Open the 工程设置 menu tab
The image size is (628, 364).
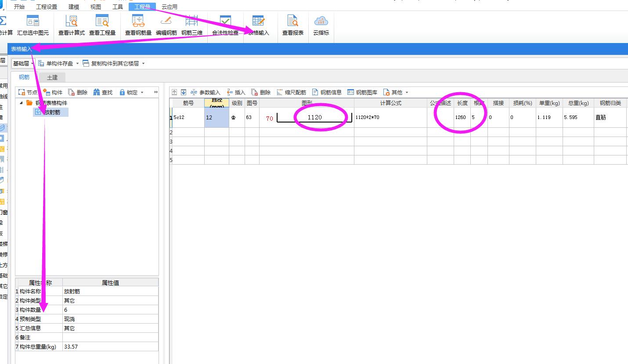[x=47, y=7]
